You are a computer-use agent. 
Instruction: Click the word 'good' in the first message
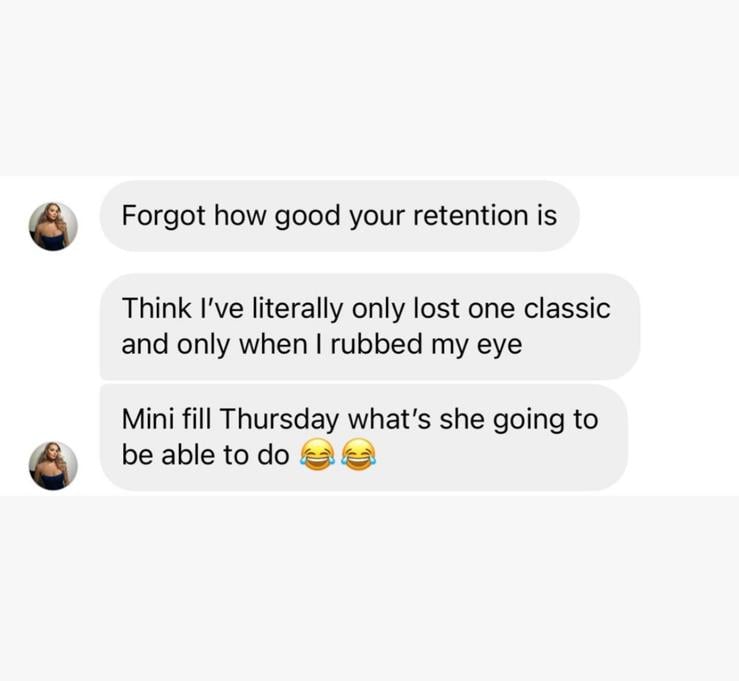coord(308,217)
